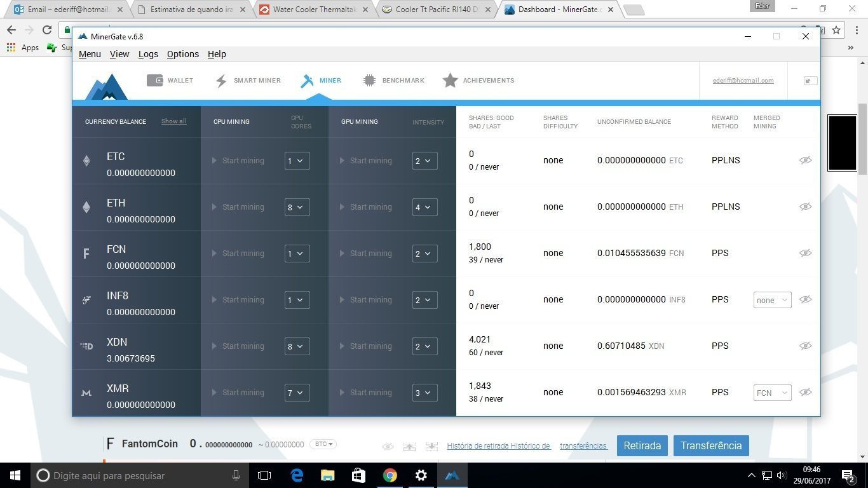The width and height of the screenshot is (868, 488).
Task: Expand ETC CPU cores dropdown
Action: (297, 161)
